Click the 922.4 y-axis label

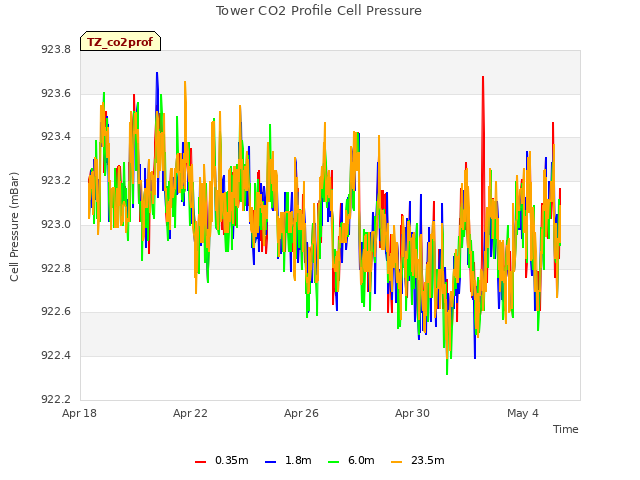tap(56, 356)
